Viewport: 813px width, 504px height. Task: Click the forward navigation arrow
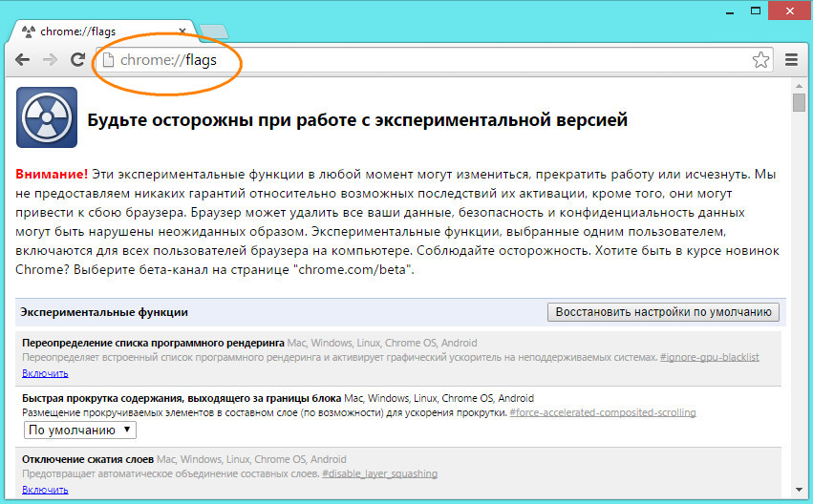coord(50,60)
